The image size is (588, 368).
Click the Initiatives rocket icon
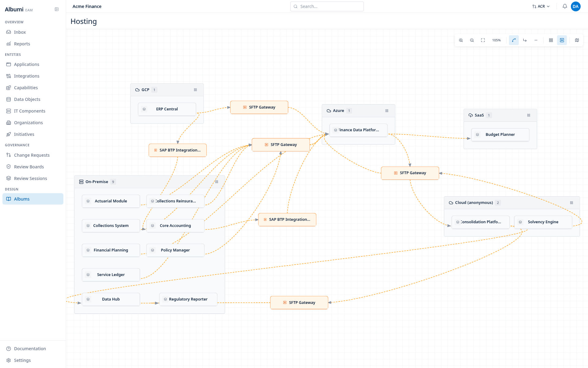[9, 134]
